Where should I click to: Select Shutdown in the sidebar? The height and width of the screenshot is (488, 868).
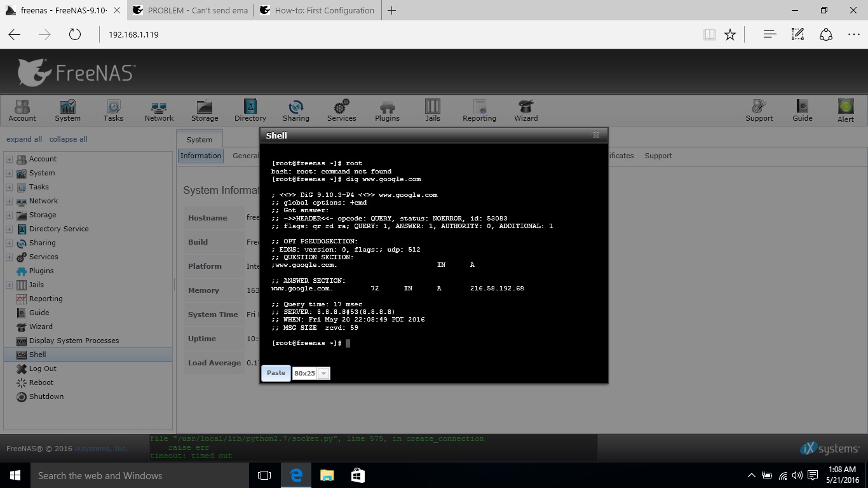[x=46, y=396]
